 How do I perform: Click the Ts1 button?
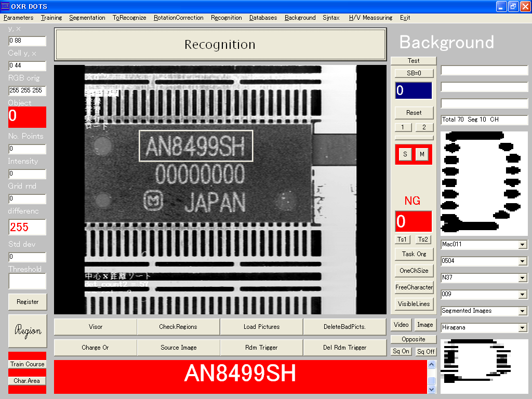pos(402,240)
